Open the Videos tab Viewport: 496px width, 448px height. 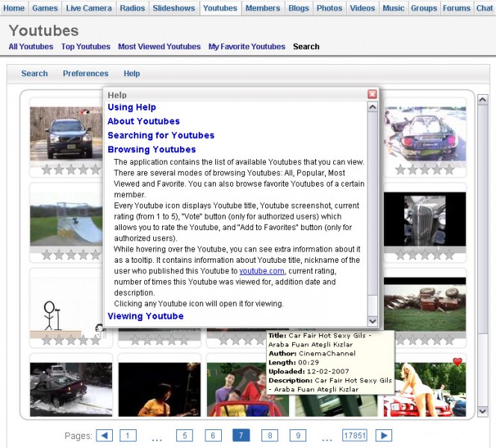(362, 8)
